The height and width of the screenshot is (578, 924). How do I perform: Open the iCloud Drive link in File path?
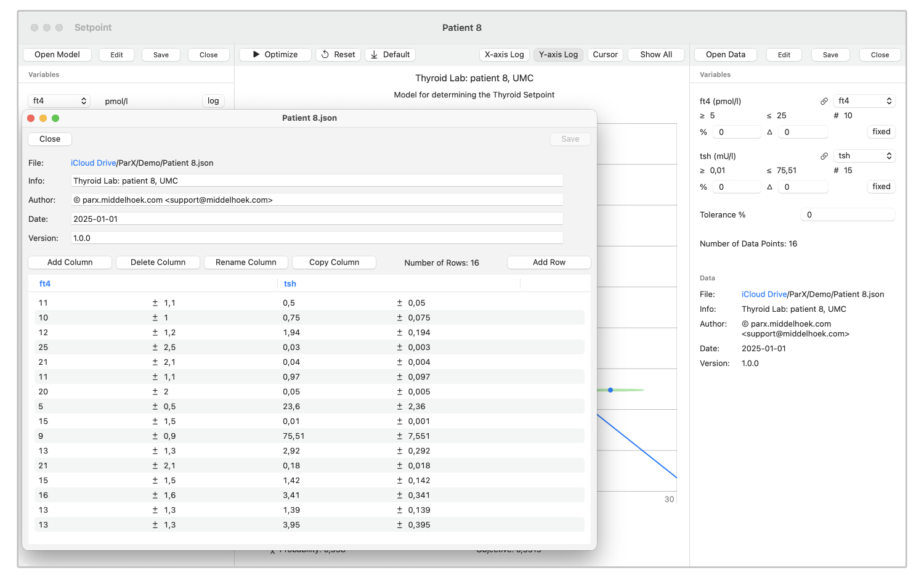point(93,163)
